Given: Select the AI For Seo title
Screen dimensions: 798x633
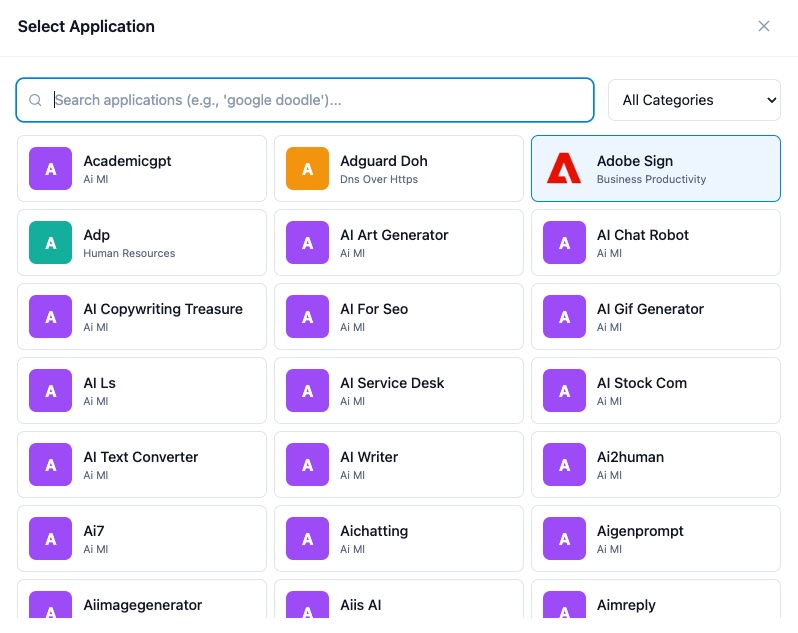Looking at the screenshot, I should pos(374,309).
